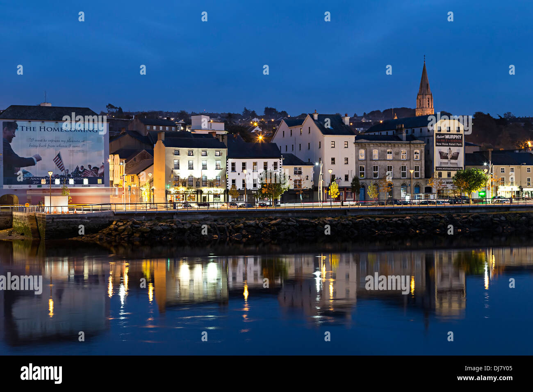
Task: Click the alamy logo in black footer bar
Action: pyautogui.click(x=41, y=374)
